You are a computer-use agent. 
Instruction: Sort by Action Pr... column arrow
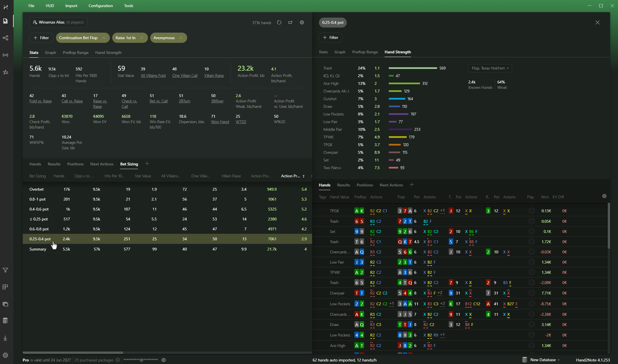click(304, 176)
